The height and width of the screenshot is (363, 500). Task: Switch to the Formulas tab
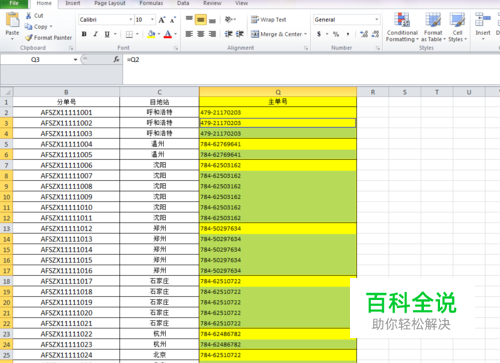[151, 3]
